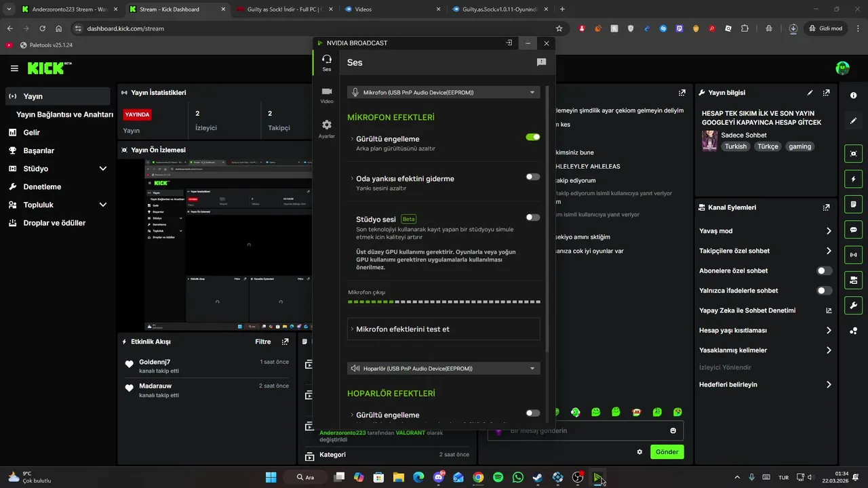
Task: Enable Oda yankısı efektini giderme toggle
Action: (533, 177)
